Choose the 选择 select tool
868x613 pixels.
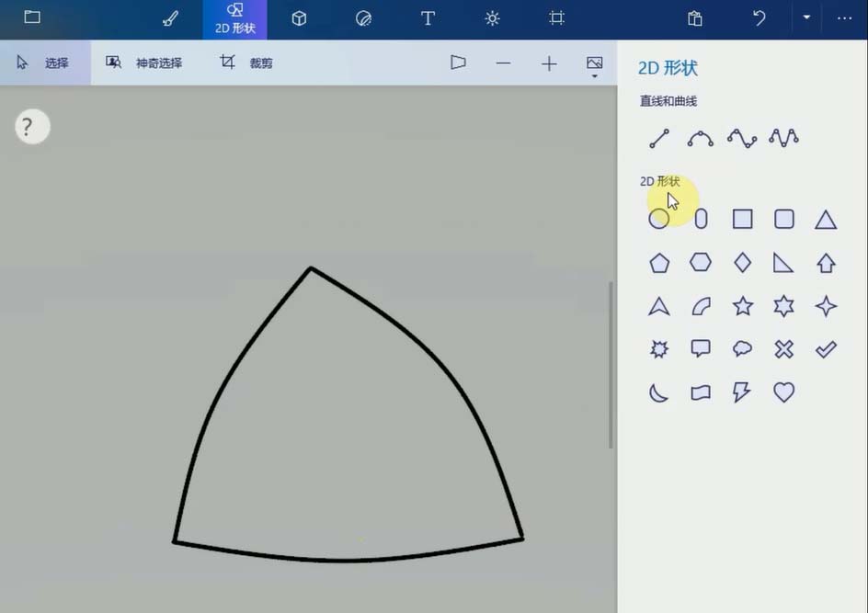(45, 62)
